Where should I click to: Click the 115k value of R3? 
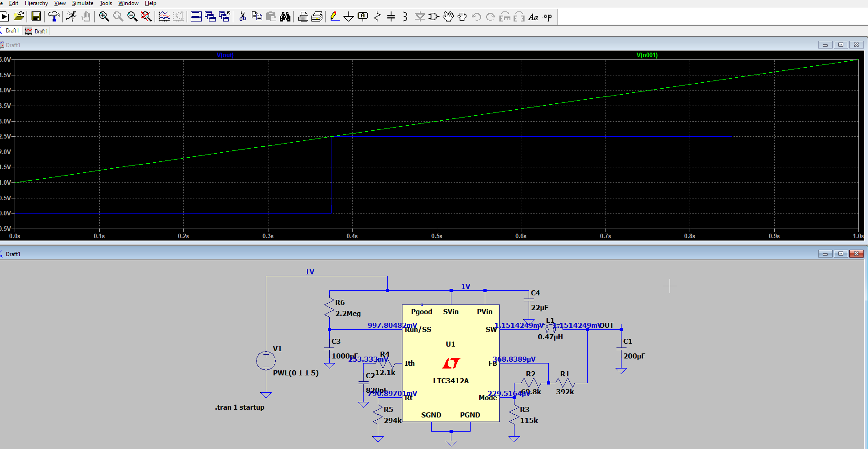(x=529, y=421)
